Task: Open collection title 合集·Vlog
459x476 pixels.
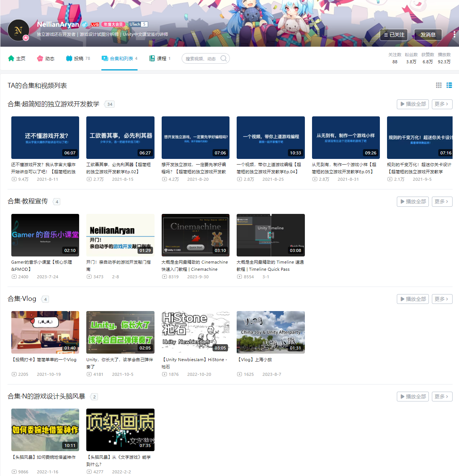Action: [22, 299]
